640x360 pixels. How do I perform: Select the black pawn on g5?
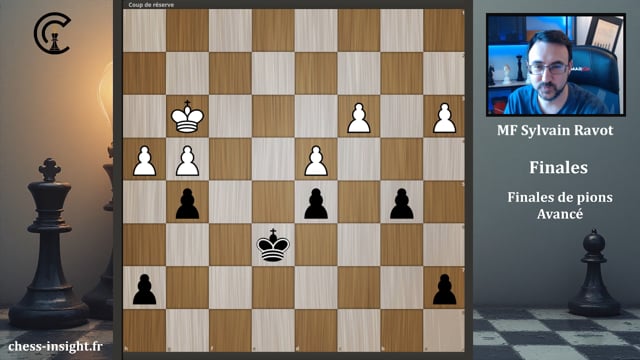click(187, 204)
